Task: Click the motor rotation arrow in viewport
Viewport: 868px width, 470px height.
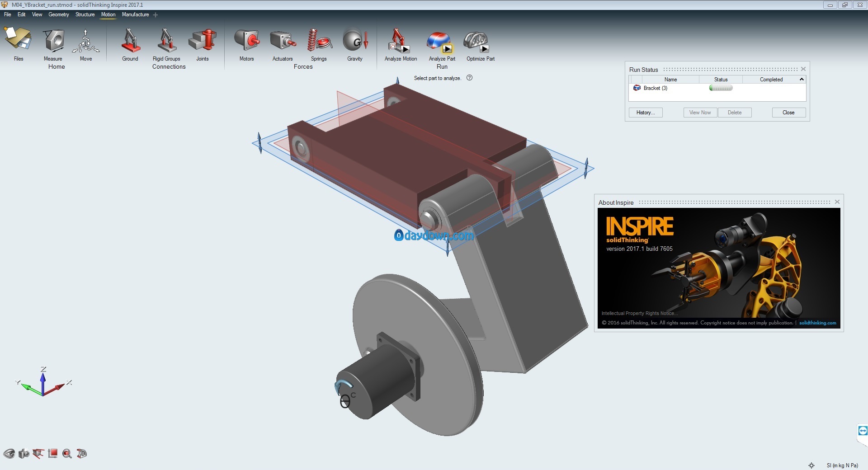Action: (x=343, y=385)
